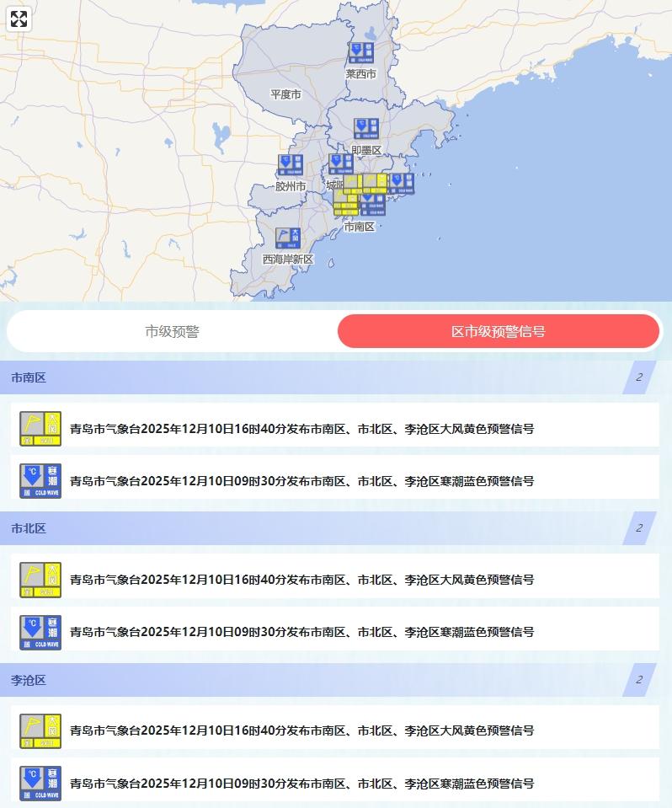This screenshot has width=672, height=808.
Task: Click the 平度市 label on map
Action: coord(285,94)
